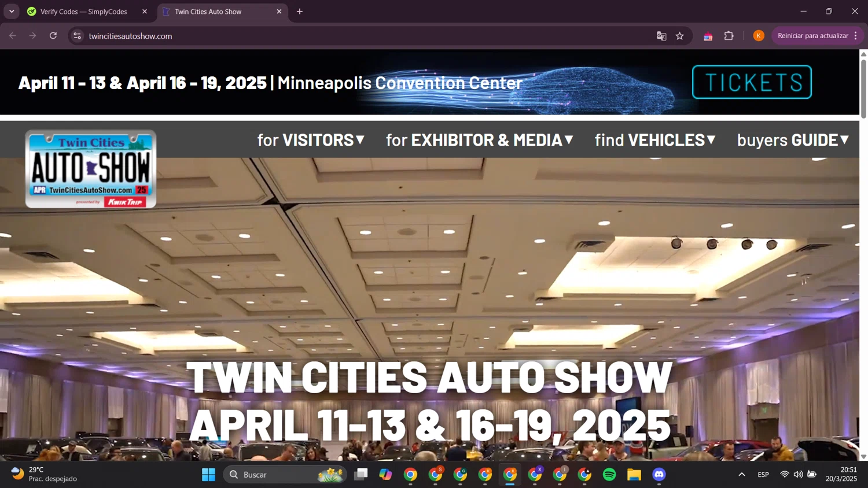
Task: Open the pinned extension icon beside puzzle piece
Action: 708,36
